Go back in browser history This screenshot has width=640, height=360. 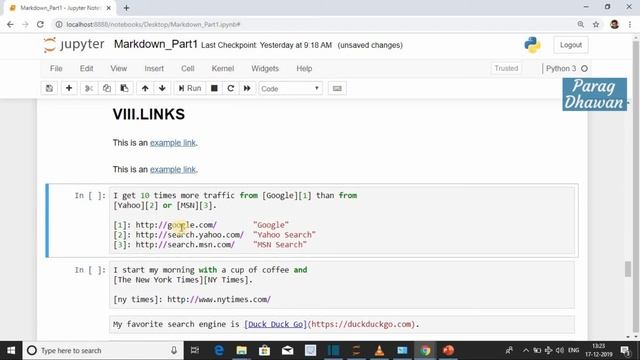pyautogui.click(x=10, y=24)
